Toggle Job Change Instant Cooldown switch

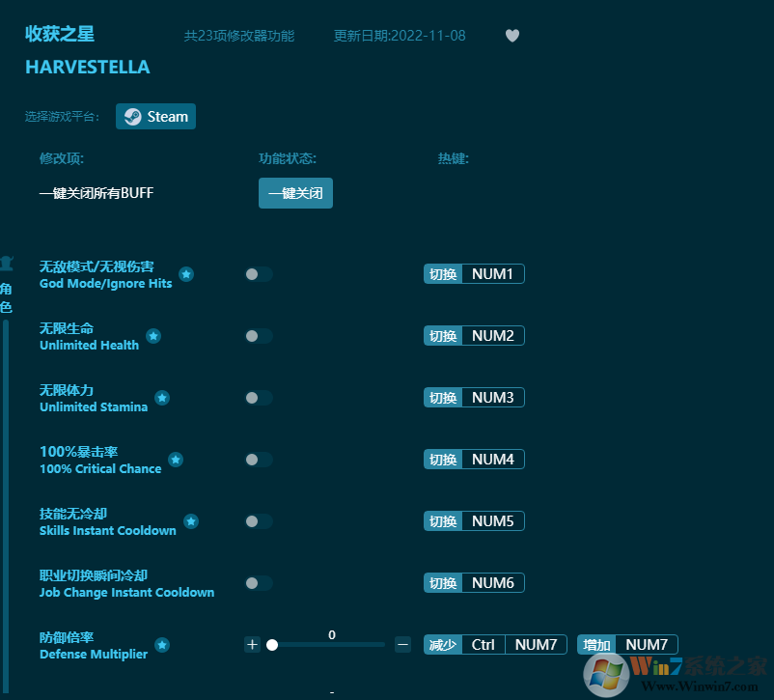(x=259, y=583)
